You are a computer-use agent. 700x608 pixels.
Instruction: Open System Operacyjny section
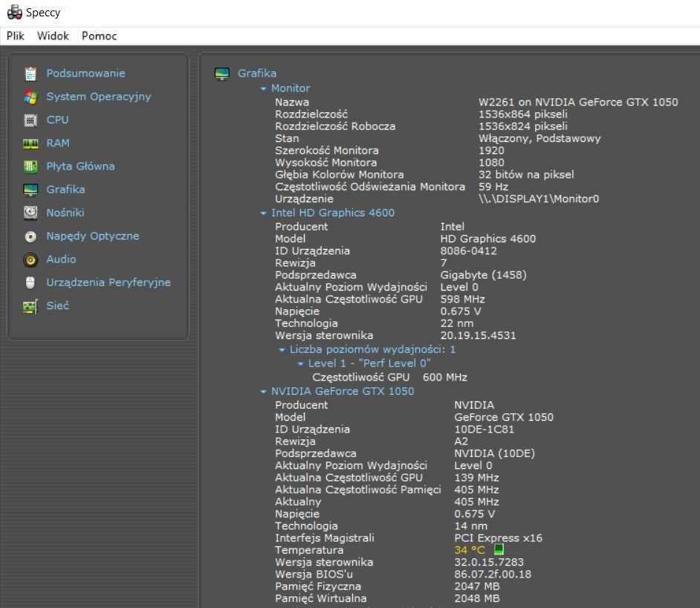[x=99, y=97]
